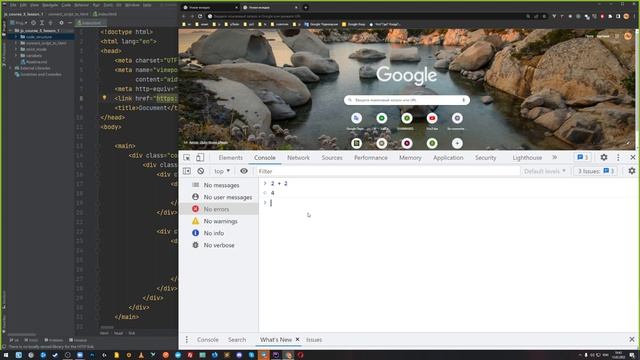Viewport: 640px width, 360px height.
Task: Switch to the drawer Search tab
Action: coord(237,340)
